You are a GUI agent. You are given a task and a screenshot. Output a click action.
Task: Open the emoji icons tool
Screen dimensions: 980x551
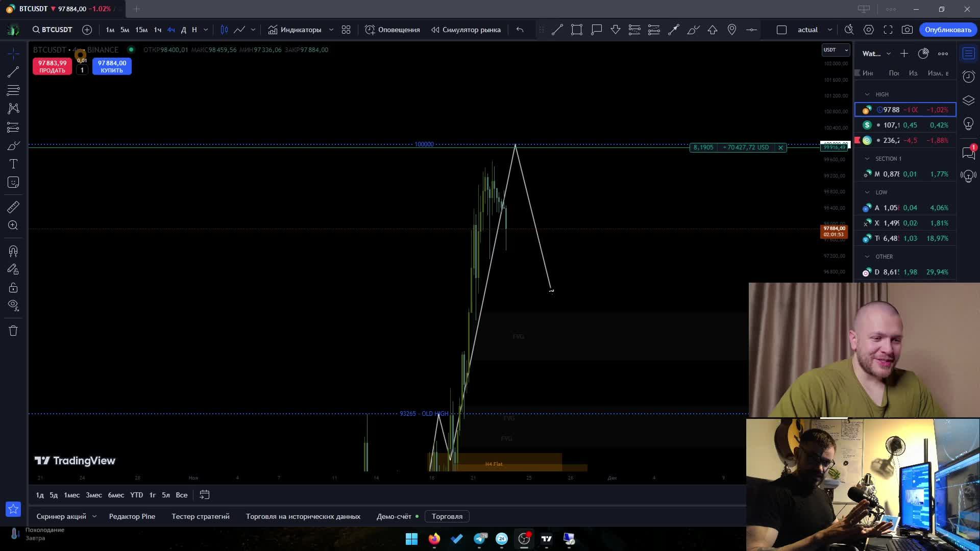tap(13, 182)
